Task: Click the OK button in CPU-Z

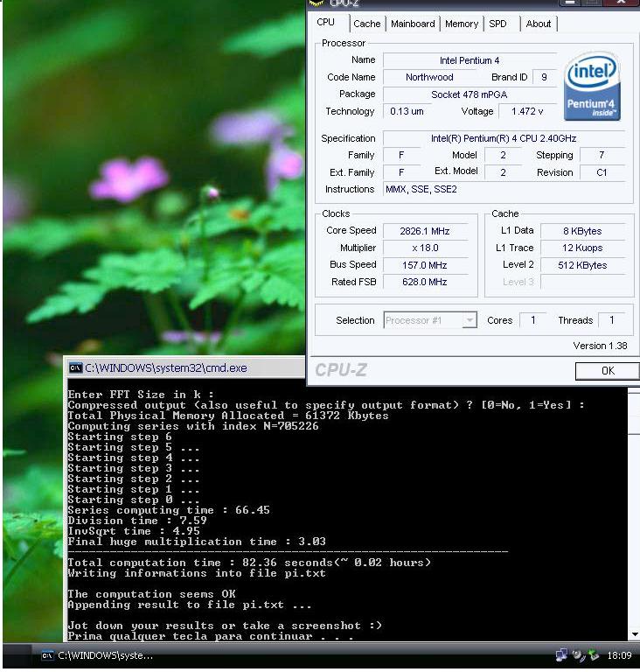Action: click(608, 371)
